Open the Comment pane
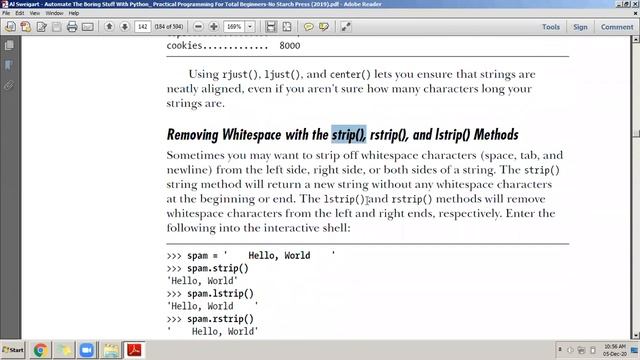 (617, 27)
